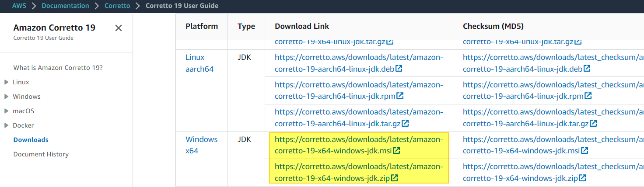Click the Amazon Corretto 19 sidebar title
The image size is (644, 187).
[54, 28]
